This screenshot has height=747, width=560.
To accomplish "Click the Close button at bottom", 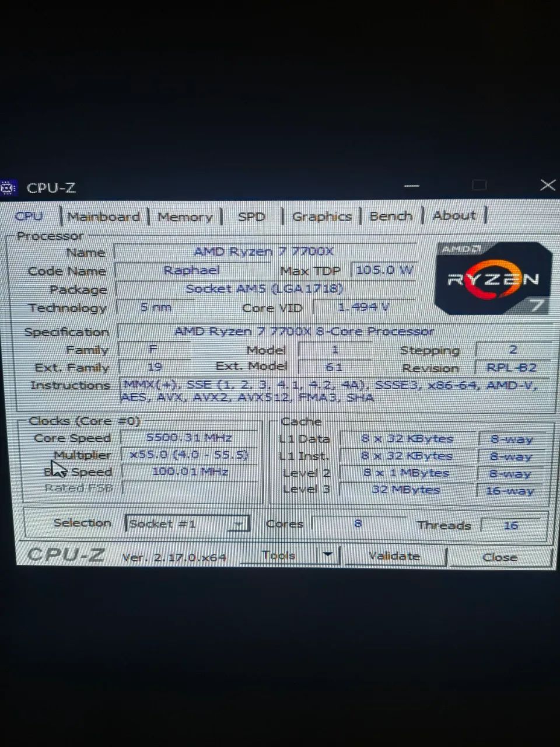I will click(x=500, y=557).
